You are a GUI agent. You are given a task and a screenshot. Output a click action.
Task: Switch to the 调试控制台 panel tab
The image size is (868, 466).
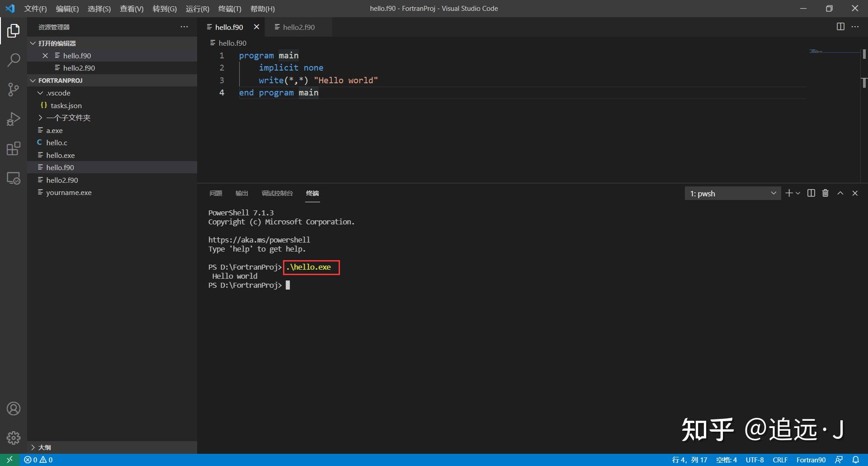click(x=277, y=193)
